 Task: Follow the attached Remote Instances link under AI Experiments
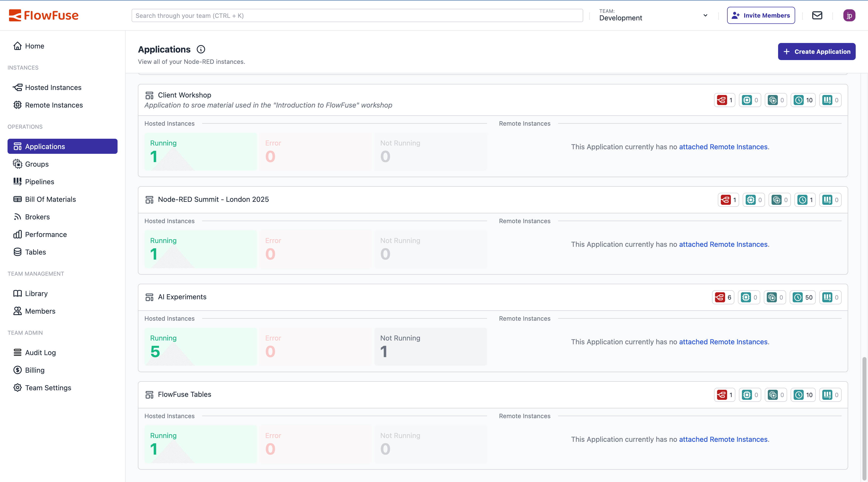click(x=722, y=342)
